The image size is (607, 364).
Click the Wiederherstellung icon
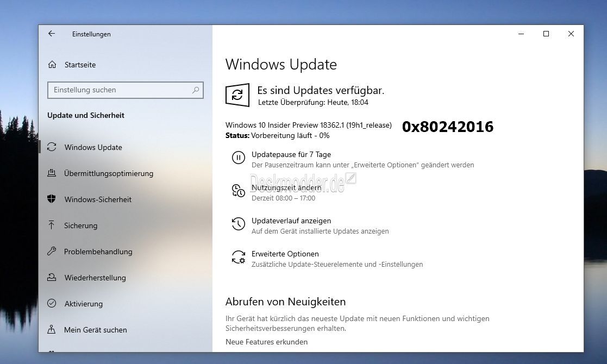pos(52,278)
